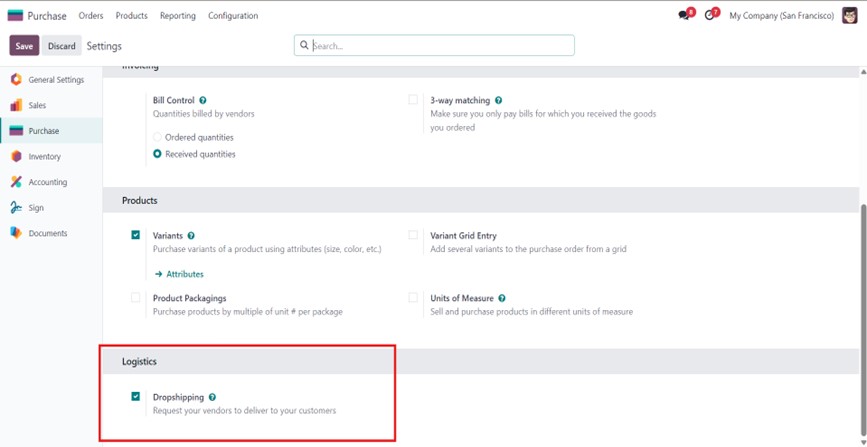This screenshot has width=867, height=447.
Task: Uncheck the Dropshipping checkbox
Action: 136,397
